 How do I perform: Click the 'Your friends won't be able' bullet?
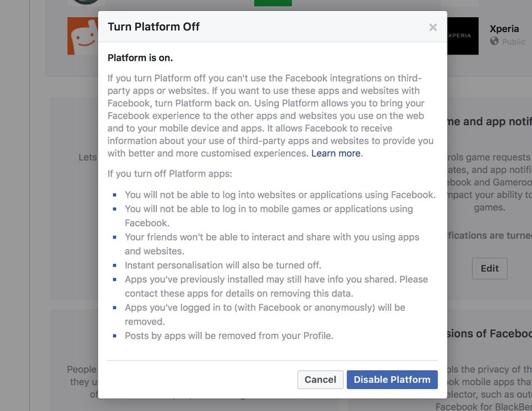point(271,237)
